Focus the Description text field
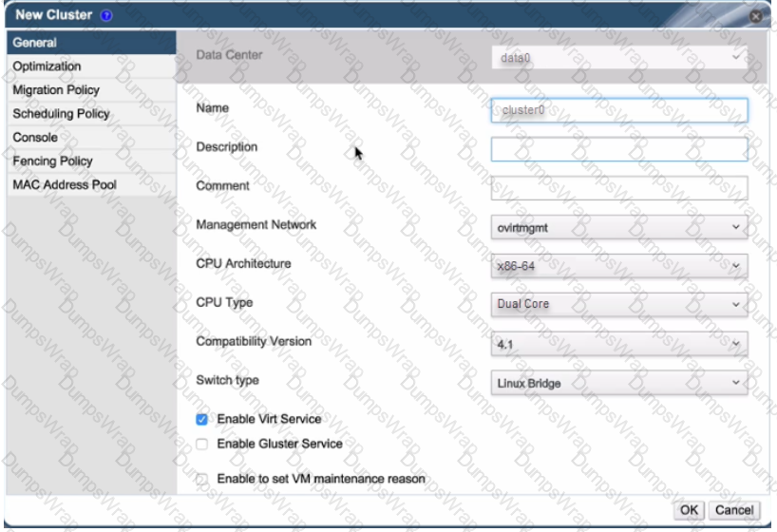The image size is (777, 532). (619, 149)
